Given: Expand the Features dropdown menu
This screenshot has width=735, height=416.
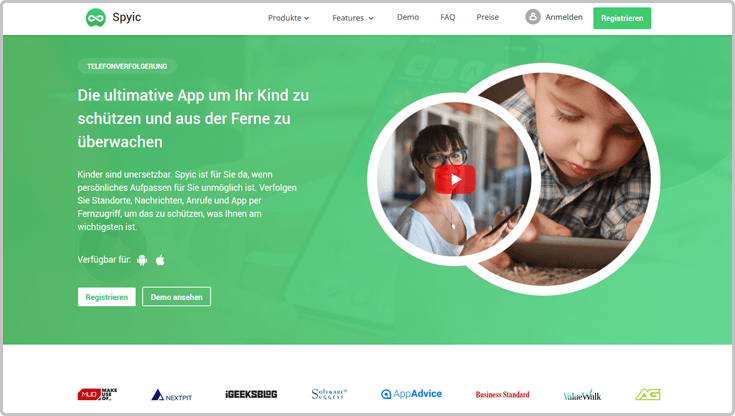Looking at the screenshot, I should pyautogui.click(x=352, y=18).
